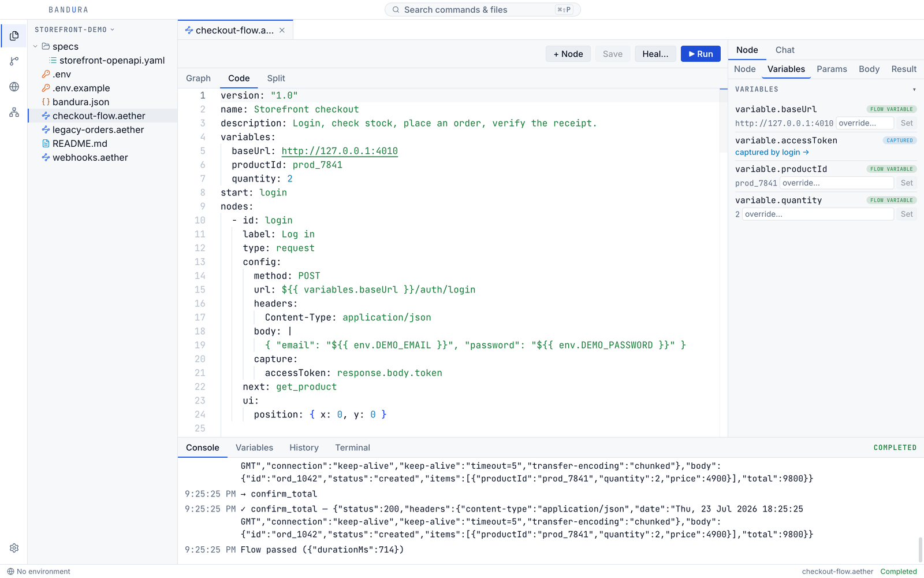Open the STOREFRONT-DEMO project dropdown
Viewport: 924px width, 578px height.
pyautogui.click(x=74, y=29)
